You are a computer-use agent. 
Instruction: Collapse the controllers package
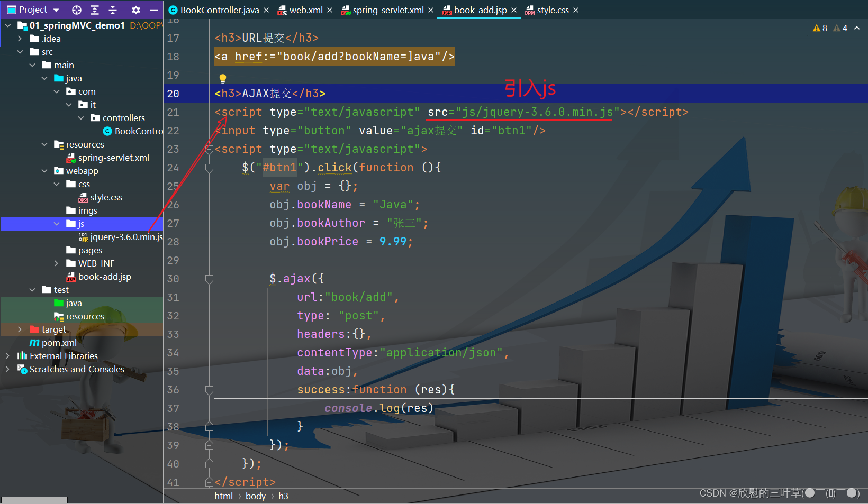[x=81, y=118]
